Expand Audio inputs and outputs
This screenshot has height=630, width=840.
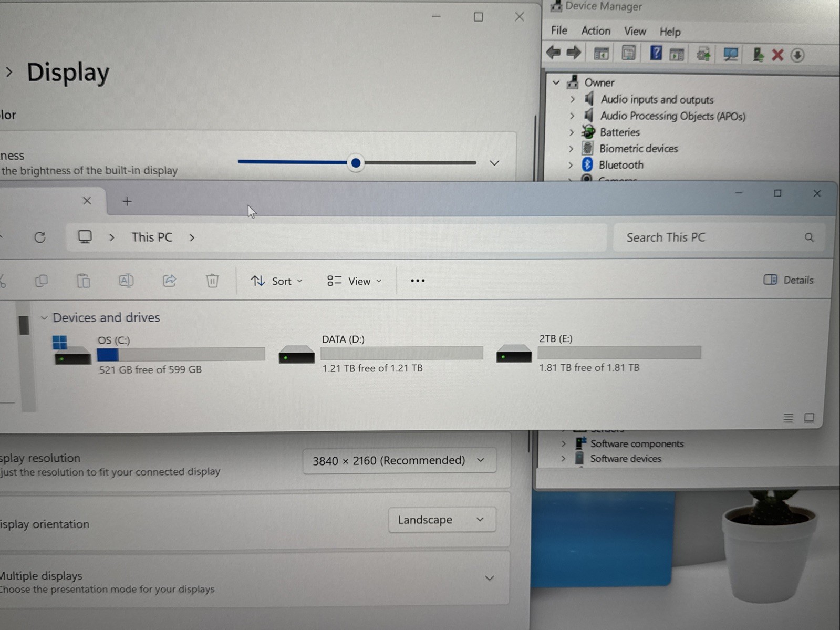point(573,99)
